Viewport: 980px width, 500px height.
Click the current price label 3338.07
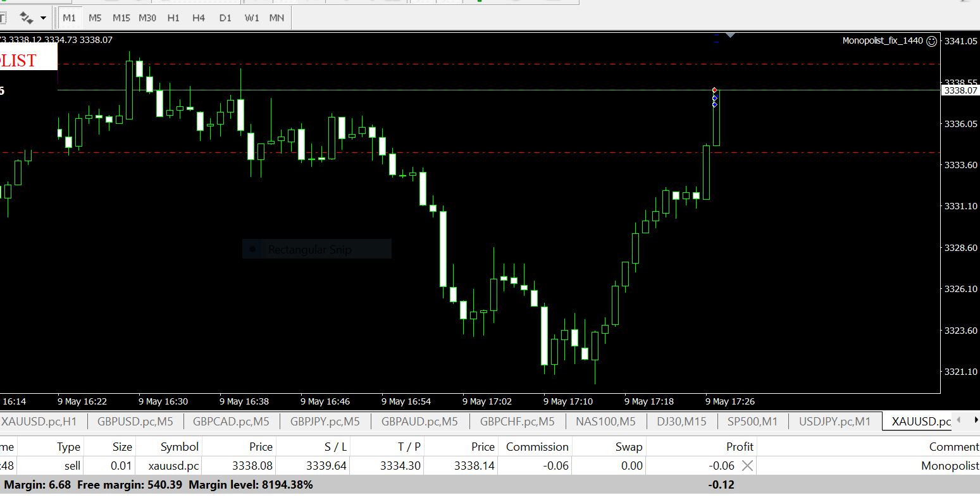coord(960,91)
